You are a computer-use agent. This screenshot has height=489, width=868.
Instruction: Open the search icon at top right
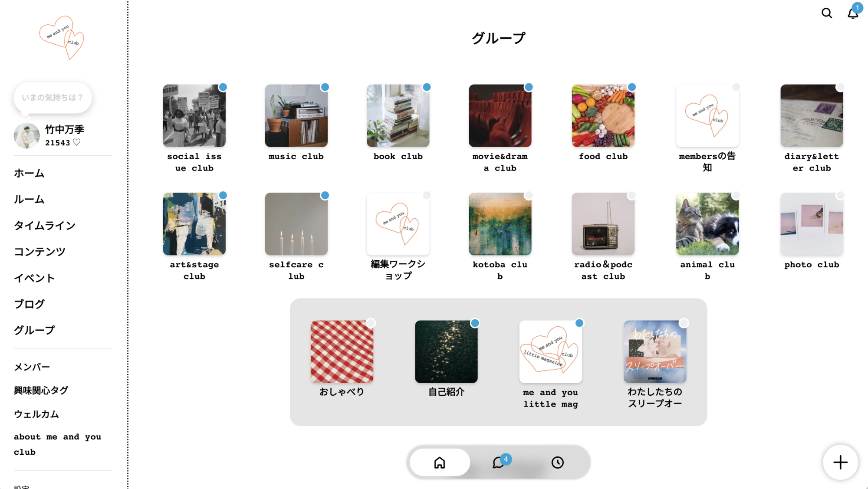[826, 13]
